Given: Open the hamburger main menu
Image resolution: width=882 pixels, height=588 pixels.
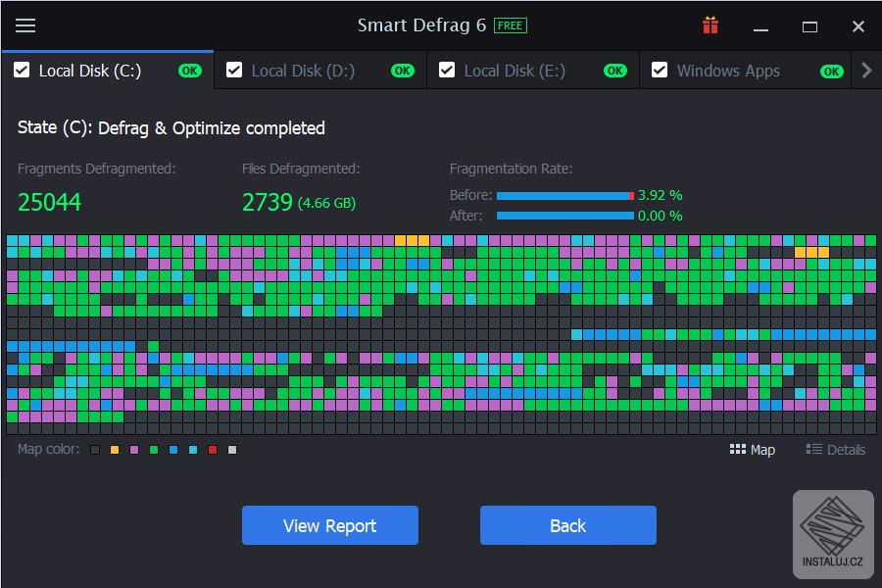Looking at the screenshot, I should click(x=25, y=25).
